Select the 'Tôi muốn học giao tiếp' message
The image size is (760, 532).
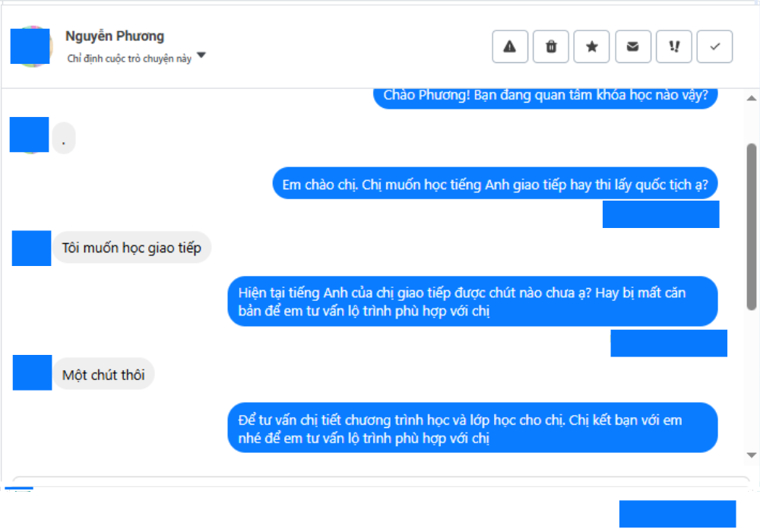[131, 248]
